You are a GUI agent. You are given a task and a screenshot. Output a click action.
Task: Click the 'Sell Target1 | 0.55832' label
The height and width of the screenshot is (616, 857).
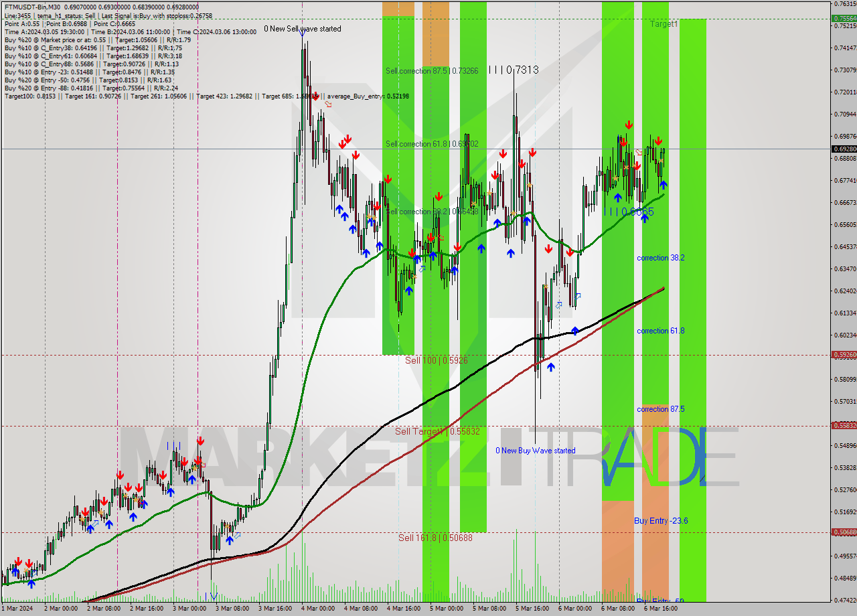[x=437, y=432]
